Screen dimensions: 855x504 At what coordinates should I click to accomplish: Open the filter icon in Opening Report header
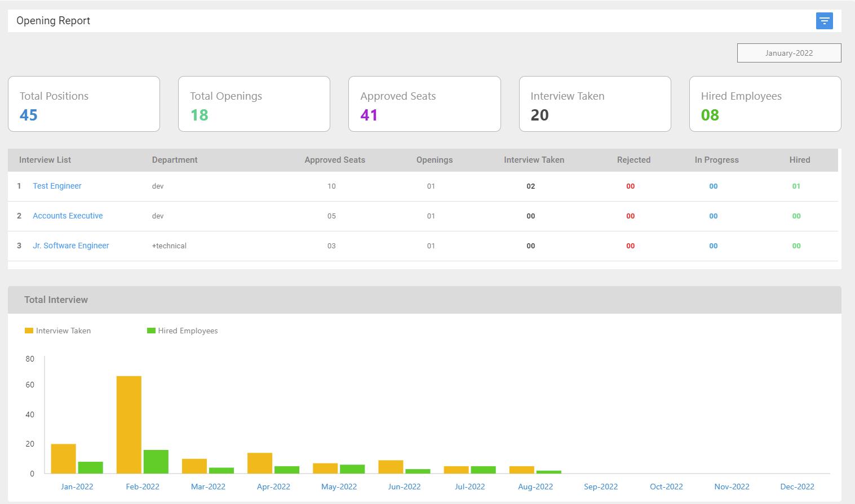[x=824, y=21]
